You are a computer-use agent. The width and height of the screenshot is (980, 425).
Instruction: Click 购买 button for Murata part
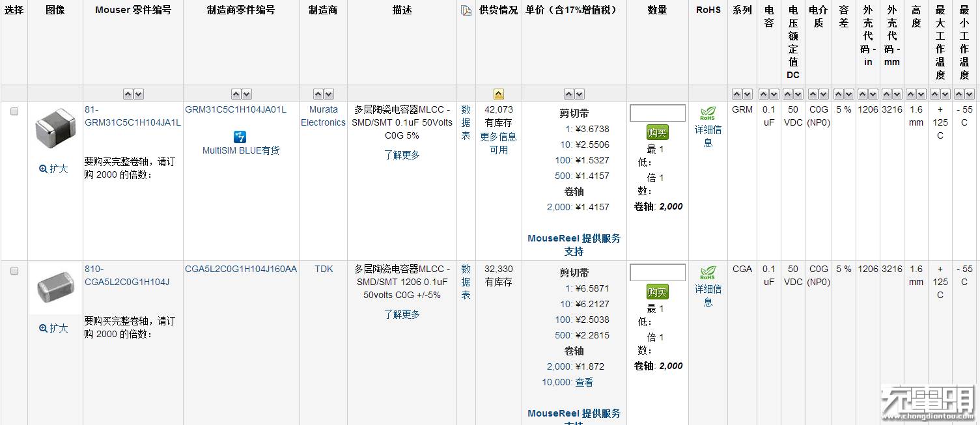pyautogui.click(x=658, y=133)
